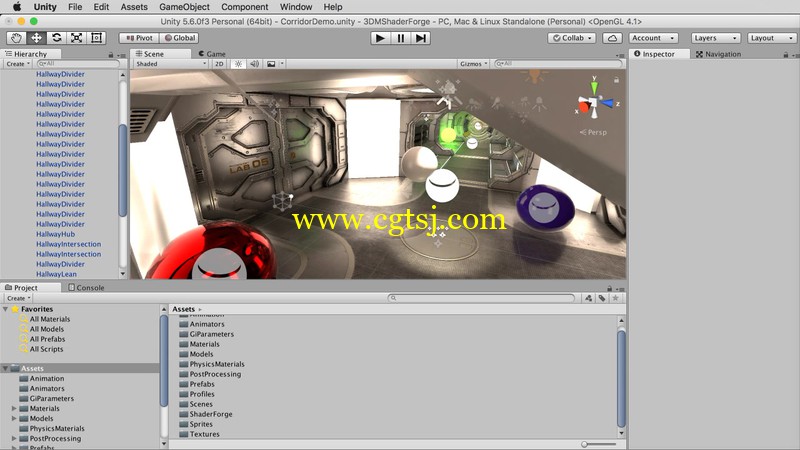The image size is (800, 450).
Task: Select the Hand tool
Action: [x=16, y=38]
